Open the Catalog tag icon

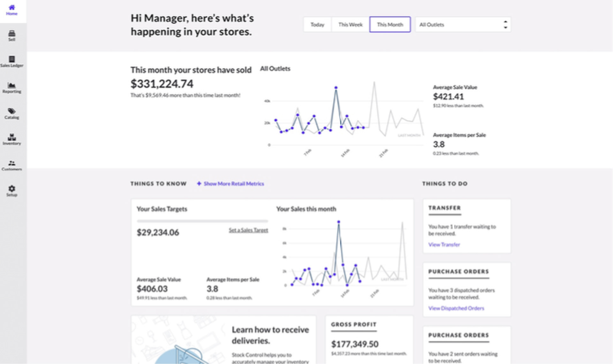click(12, 111)
